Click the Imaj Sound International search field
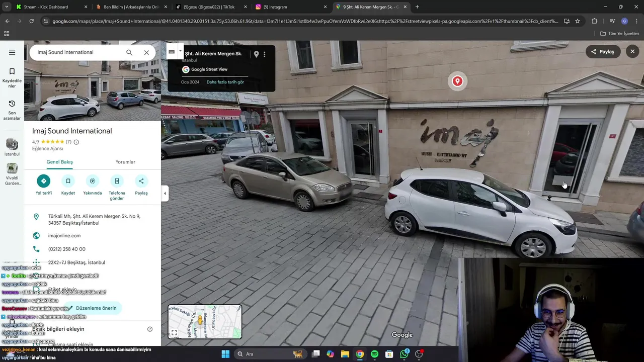This screenshot has height=362, width=644. [78, 52]
